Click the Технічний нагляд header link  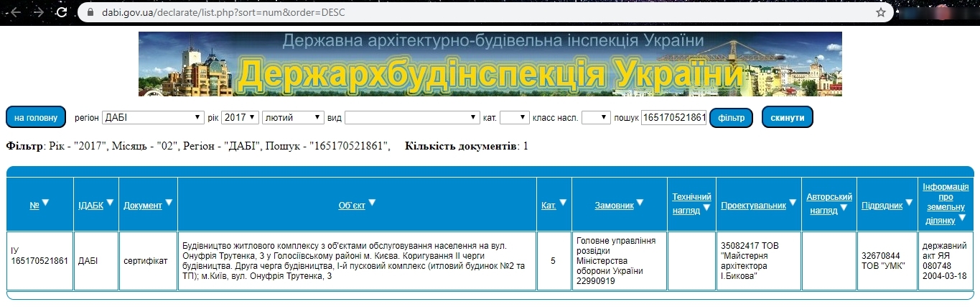click(691, 203)
